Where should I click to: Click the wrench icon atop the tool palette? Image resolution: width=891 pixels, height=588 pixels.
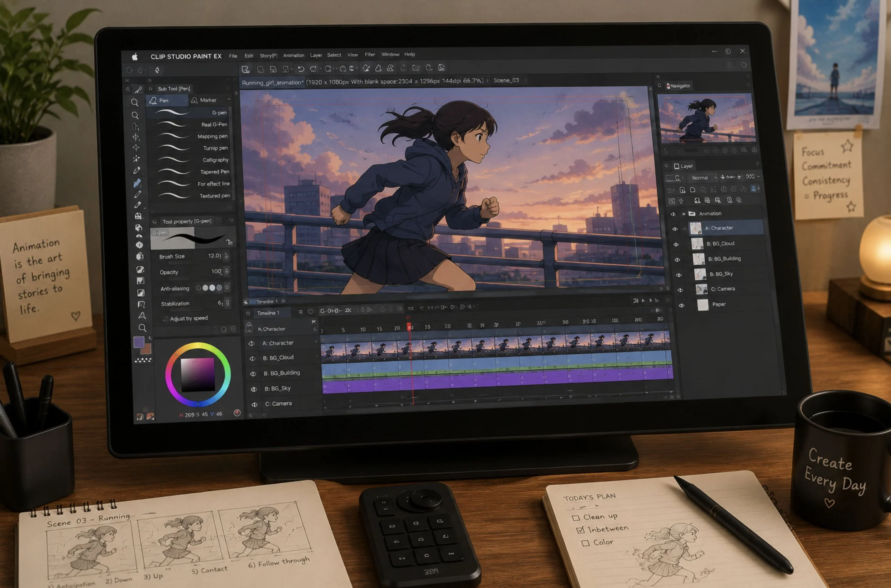pyautogui.click(x=138, y=89)
